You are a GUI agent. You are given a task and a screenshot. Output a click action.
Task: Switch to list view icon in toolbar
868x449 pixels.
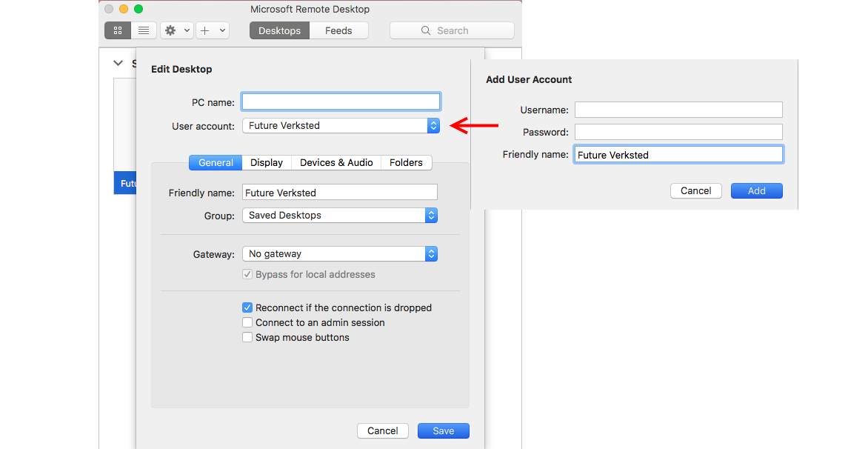[144, 30]
